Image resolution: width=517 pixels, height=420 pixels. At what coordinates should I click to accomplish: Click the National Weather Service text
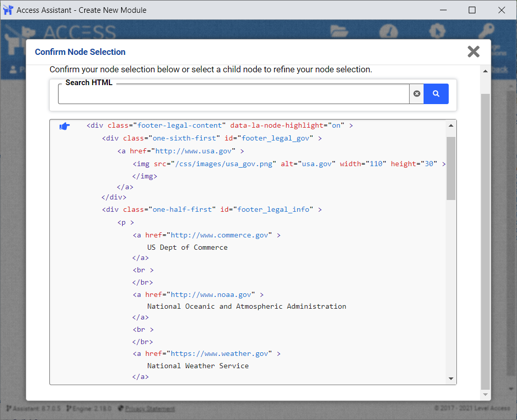(x=198, y=366)
